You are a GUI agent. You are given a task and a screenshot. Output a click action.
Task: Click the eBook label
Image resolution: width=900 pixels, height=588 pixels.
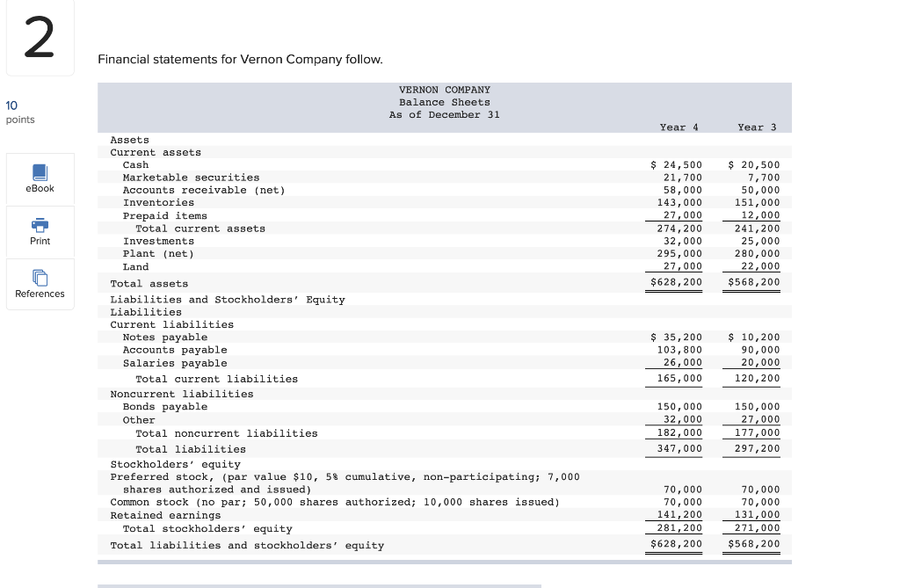(x=40, y=188)
